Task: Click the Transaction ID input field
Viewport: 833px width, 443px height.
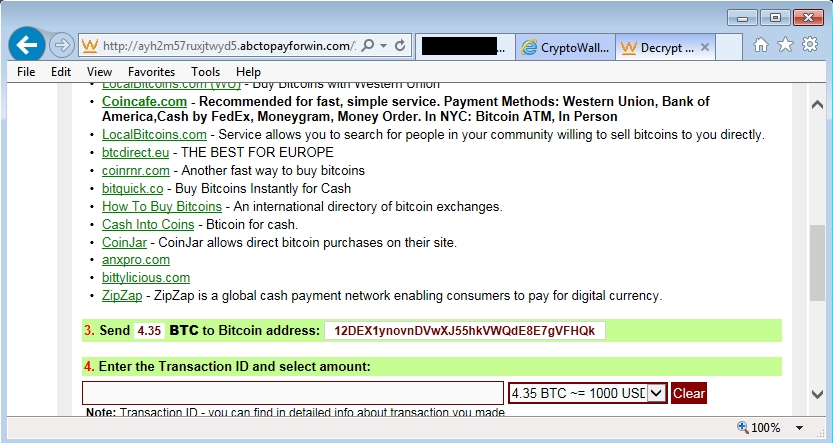Action: click(293, 393)
